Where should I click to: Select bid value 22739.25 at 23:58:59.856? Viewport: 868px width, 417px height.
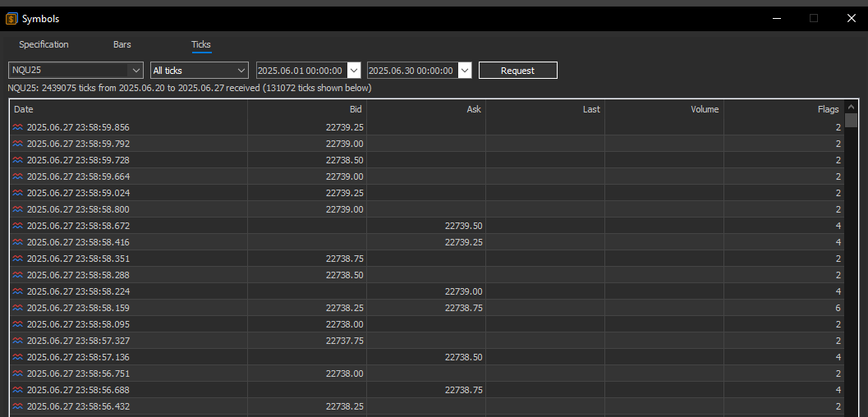point(344,127)
